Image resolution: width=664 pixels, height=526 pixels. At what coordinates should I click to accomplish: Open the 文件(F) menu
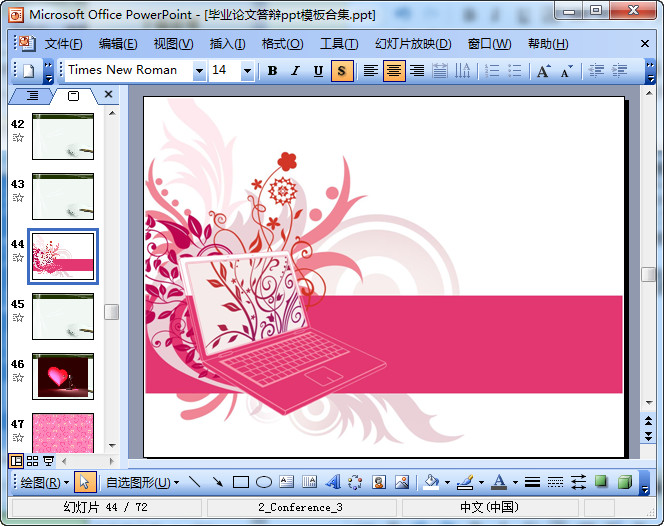click(63, 44)
